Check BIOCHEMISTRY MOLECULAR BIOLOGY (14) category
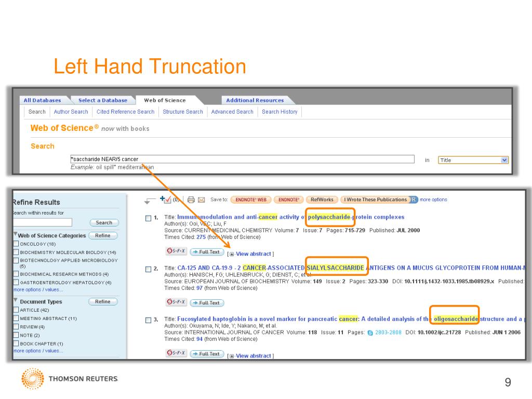The width and height of the screenshot is (532, 399). point(16,252)
